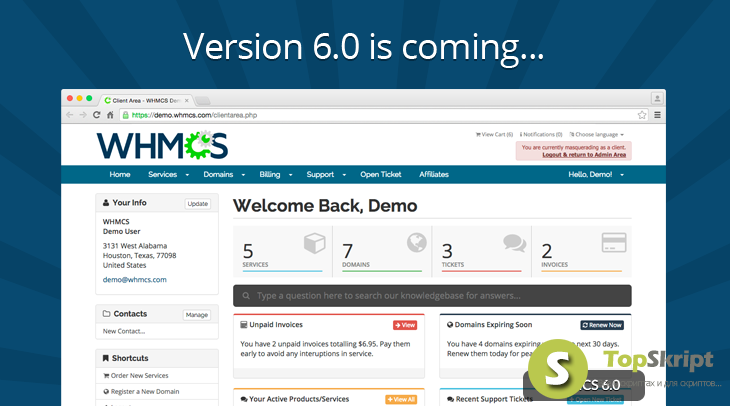730x406 pixels.
Task: Go to the browser home icon
Action: [110, 115]
